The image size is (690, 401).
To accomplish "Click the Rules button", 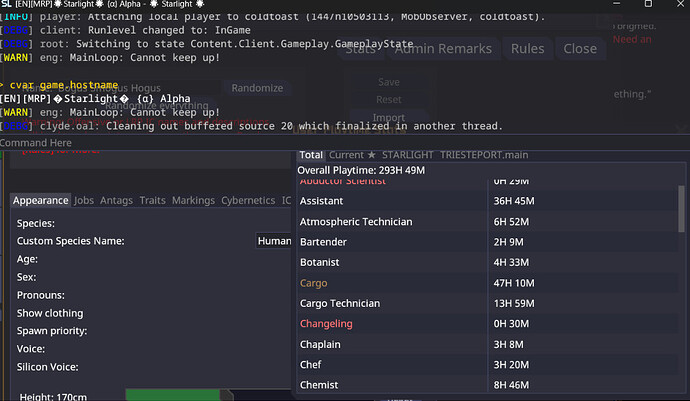I will click(x=527, y=48).
